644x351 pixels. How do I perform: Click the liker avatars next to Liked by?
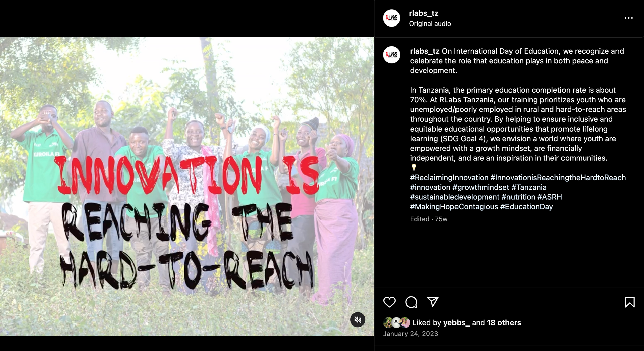396,323
